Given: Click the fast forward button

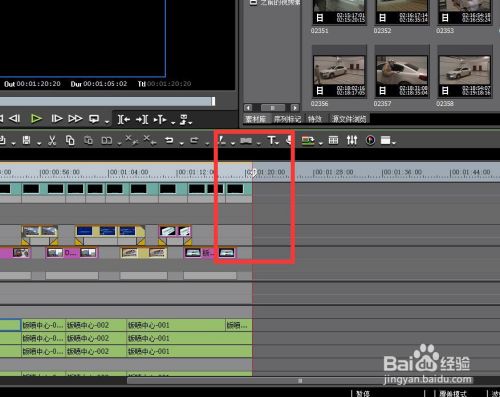Looking at the screenshot, I should click(x=75, y=119).
